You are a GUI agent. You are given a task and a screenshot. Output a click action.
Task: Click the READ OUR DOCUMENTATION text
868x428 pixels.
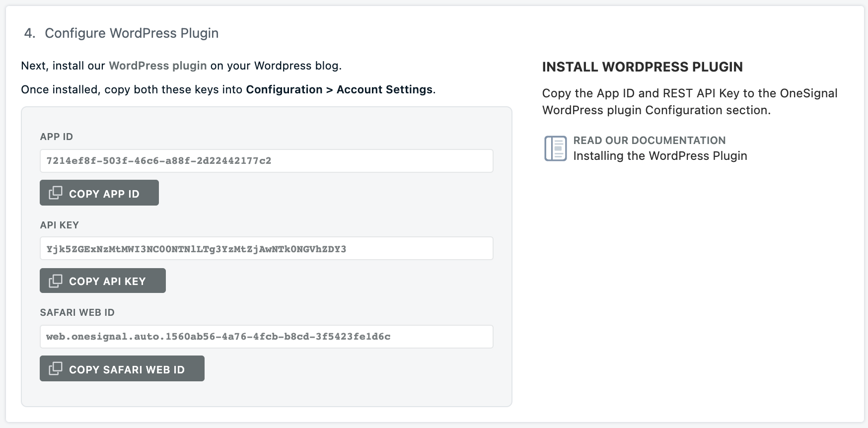coord(649,141)
